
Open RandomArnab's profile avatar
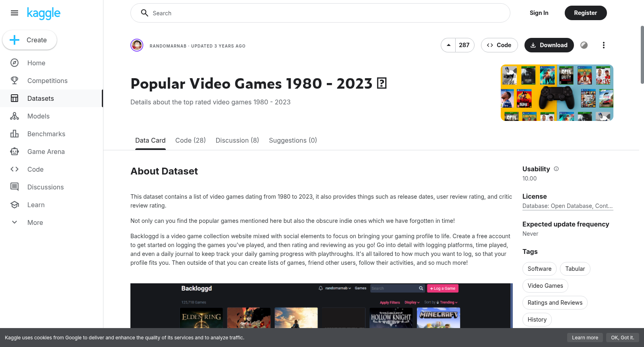coord(137,45)
